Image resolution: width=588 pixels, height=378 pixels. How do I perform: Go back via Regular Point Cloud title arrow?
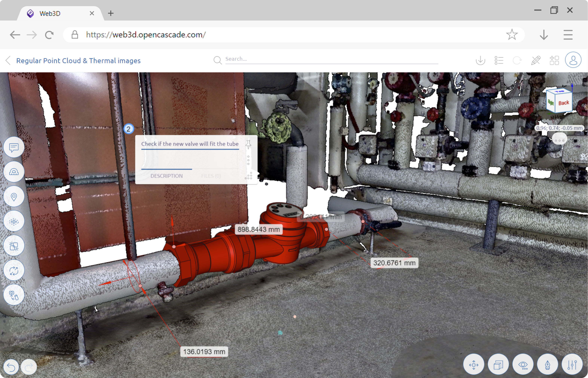coord(8,60)
